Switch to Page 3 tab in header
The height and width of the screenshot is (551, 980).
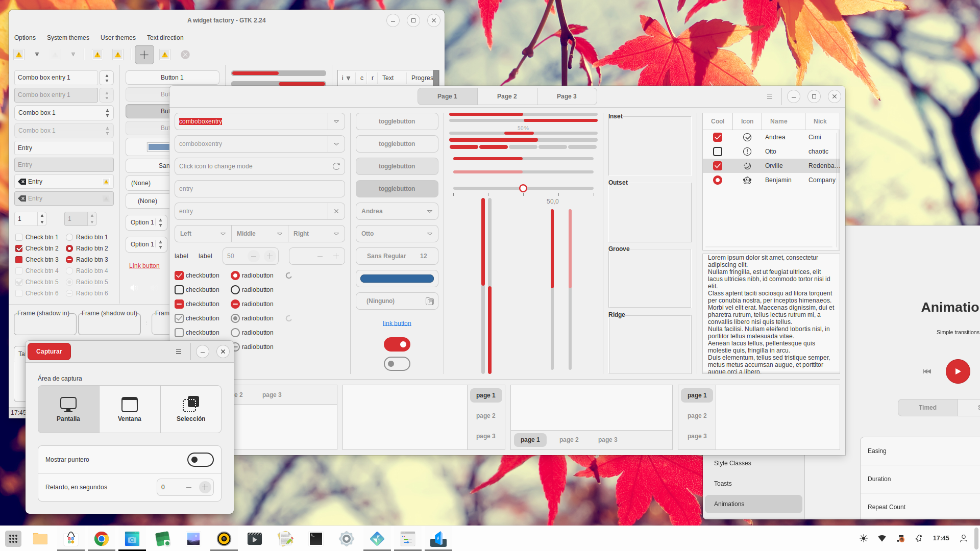pyautogui.click(x=567, y=96)
